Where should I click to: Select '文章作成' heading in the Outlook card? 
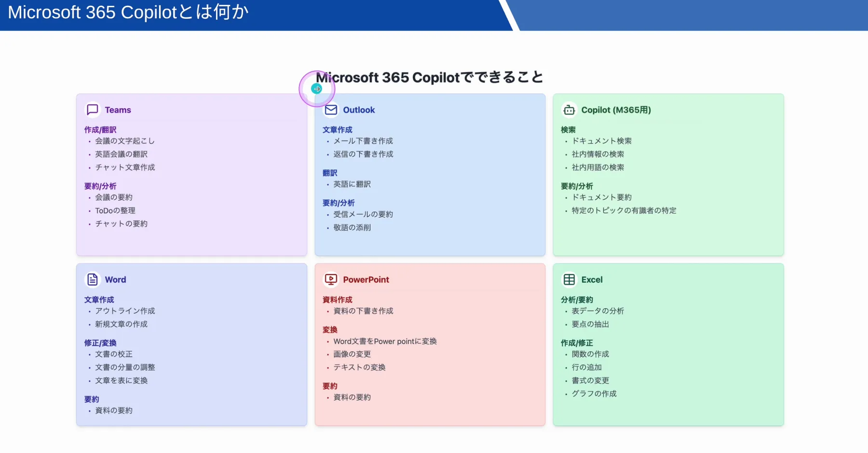[338, 130]
